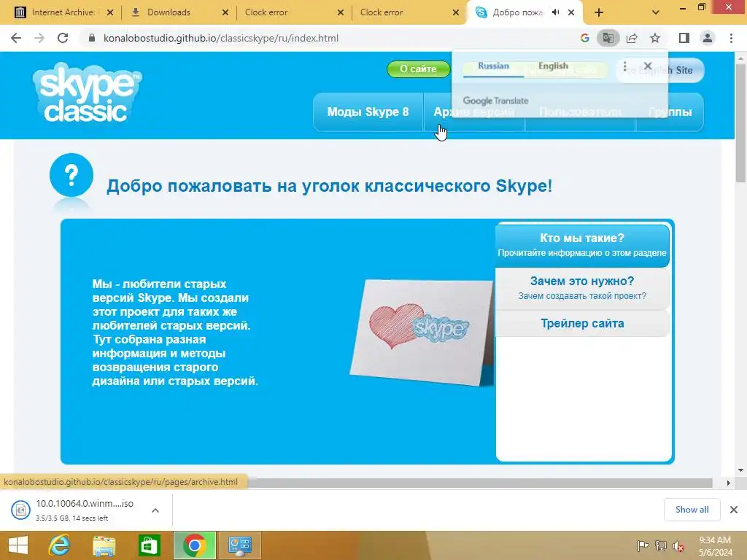Click the Action Center flag tray icon

click(643, 545)
